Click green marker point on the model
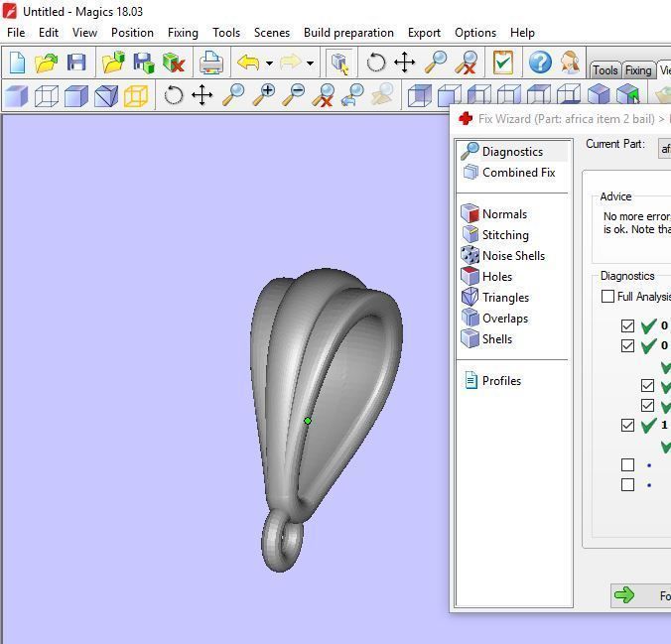This screenshot has width=671, height=644. (x=308, y=421)
